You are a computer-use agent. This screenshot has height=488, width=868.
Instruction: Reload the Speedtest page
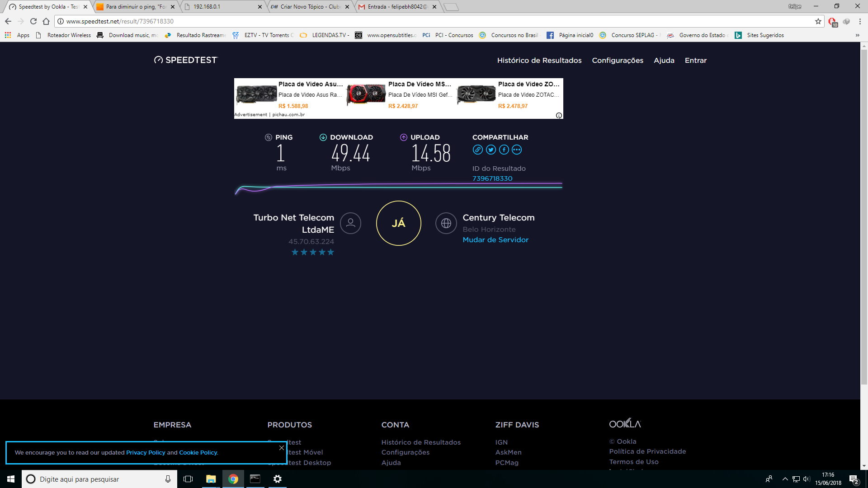pos(33,21)
